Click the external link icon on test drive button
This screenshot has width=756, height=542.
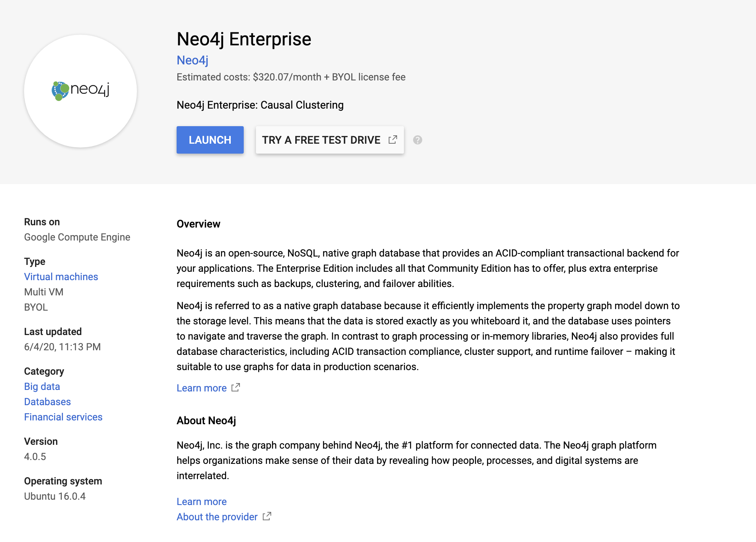click(x=393, y=140)
